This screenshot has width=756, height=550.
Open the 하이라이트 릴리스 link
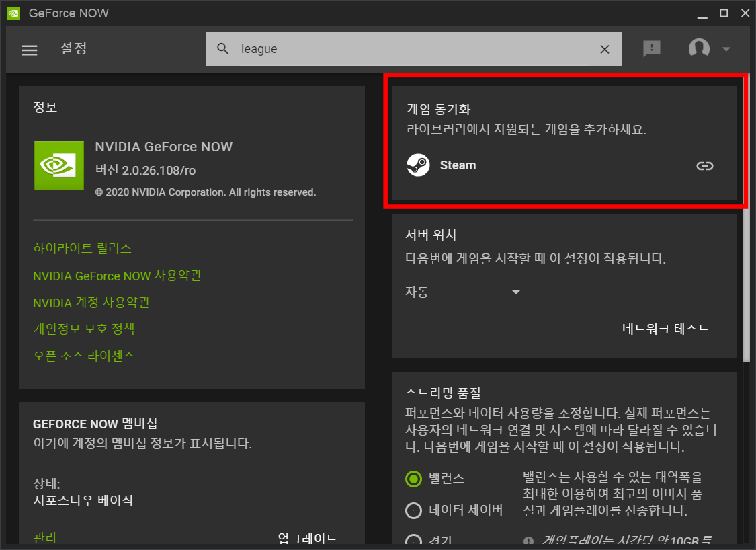click(x=83, y=248)
